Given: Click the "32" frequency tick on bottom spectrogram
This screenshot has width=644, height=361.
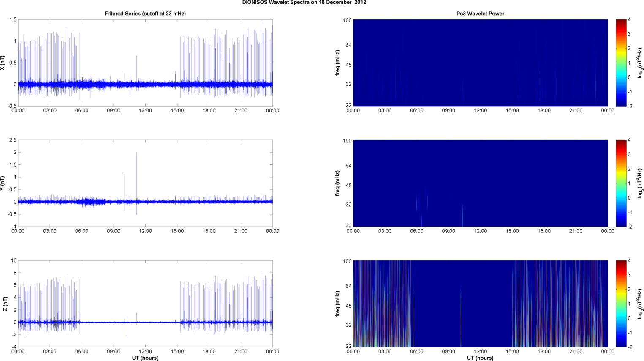Looking at the screenshot, I should tap(348, 325).
